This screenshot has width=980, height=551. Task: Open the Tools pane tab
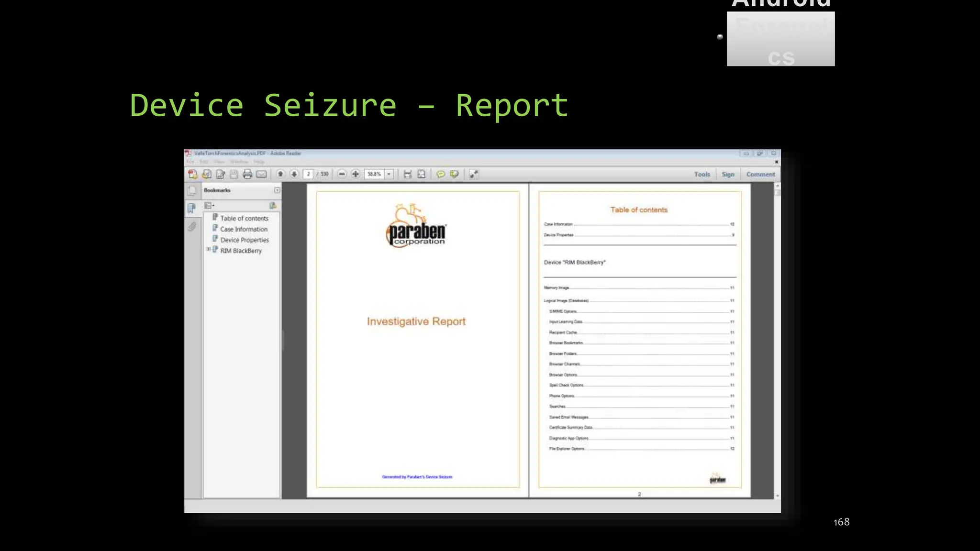702,175
